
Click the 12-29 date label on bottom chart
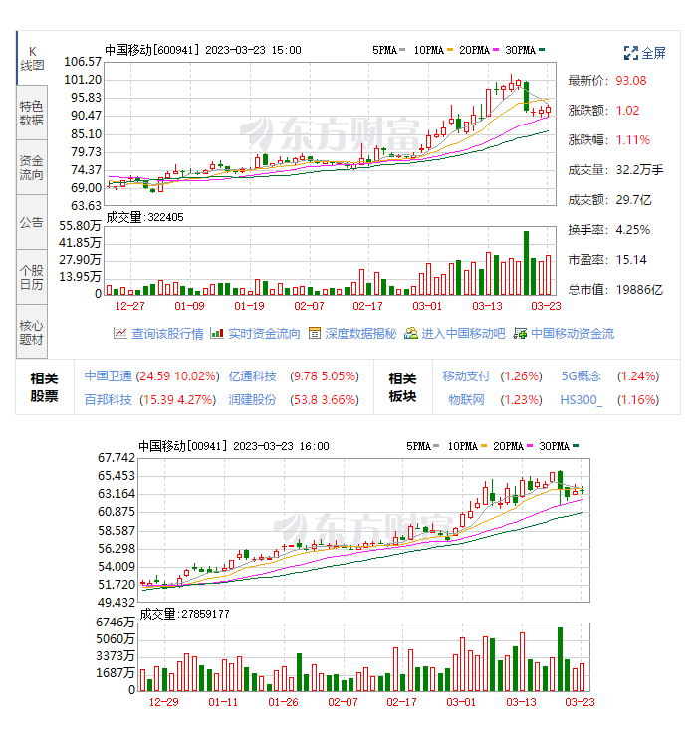[163, 702]
